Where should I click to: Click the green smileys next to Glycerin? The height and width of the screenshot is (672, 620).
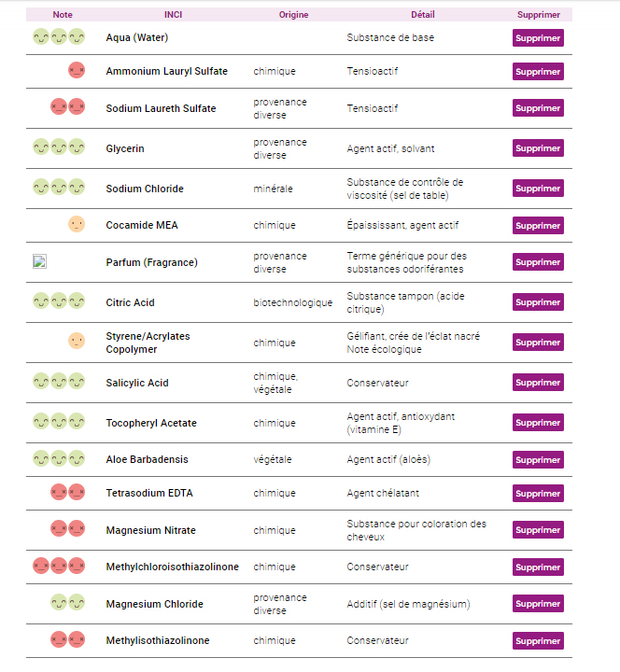tap(59, 147)
